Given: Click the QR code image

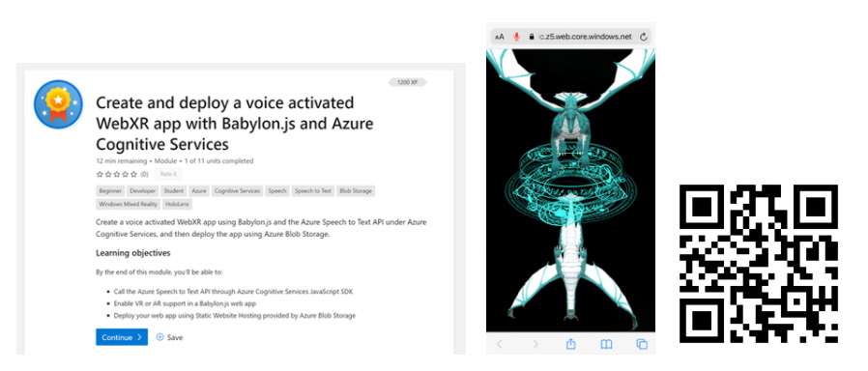Looking at the screenshot, I should [759, 264].
